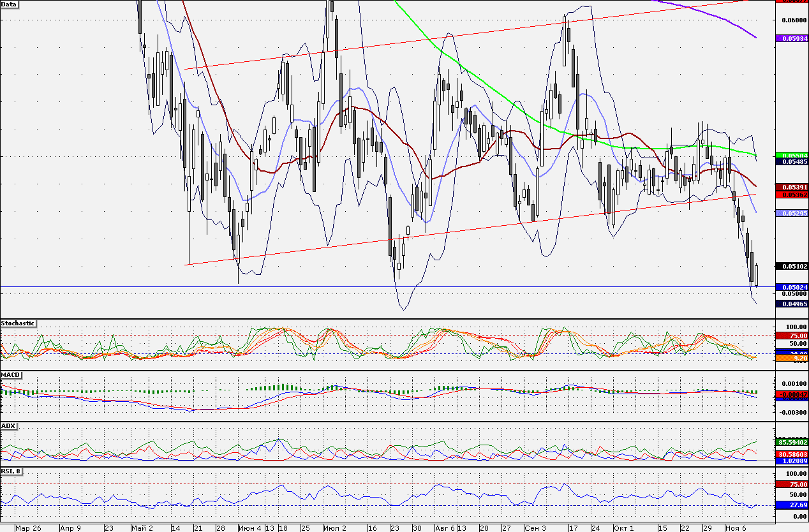The width and height of the screenshot is (809, 532).
Task: Click the ADX green 85.59402 value tag
Action: (792, 441)
